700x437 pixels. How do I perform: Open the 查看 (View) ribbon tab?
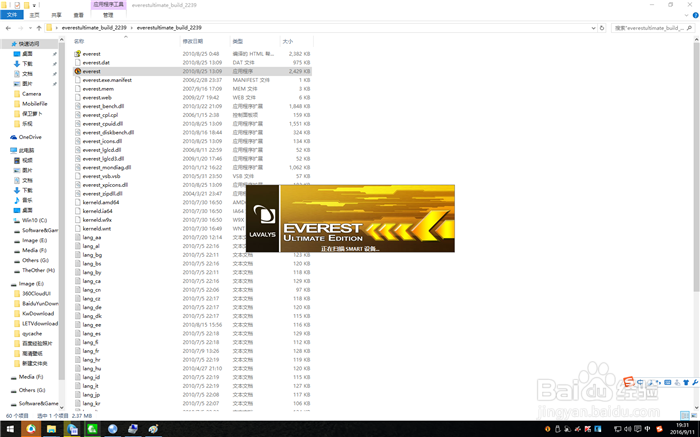[79, 15]
